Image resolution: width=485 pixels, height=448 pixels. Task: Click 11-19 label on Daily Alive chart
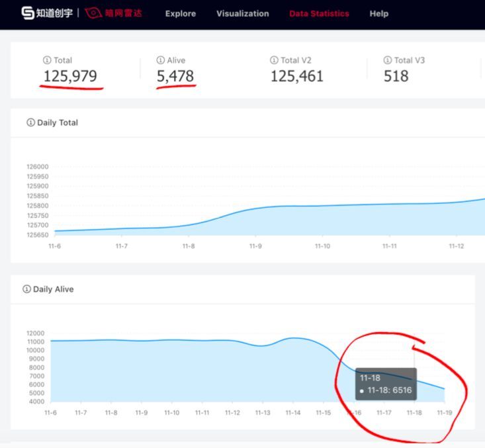pyautogui.click(x=445, y=413)
